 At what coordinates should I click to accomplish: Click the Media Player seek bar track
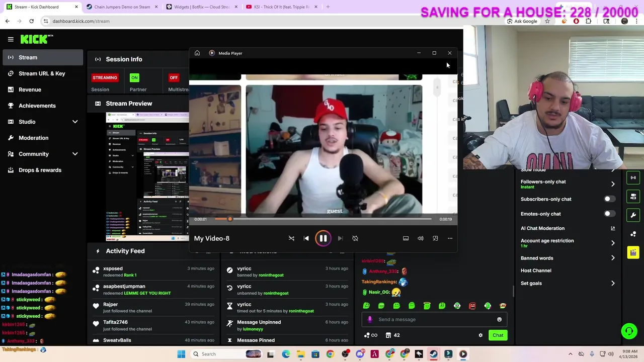pyautogui.click(x=323, y=219)
